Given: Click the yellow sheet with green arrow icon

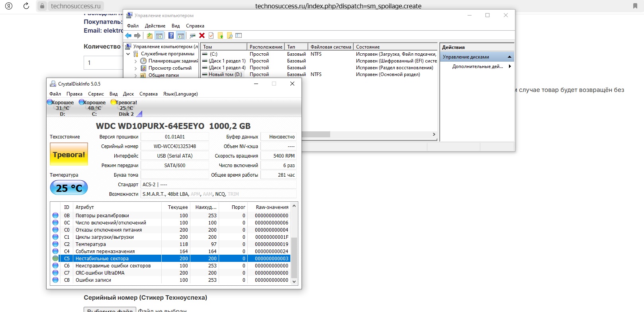Looking at the screenshot, I should point(220,36).
